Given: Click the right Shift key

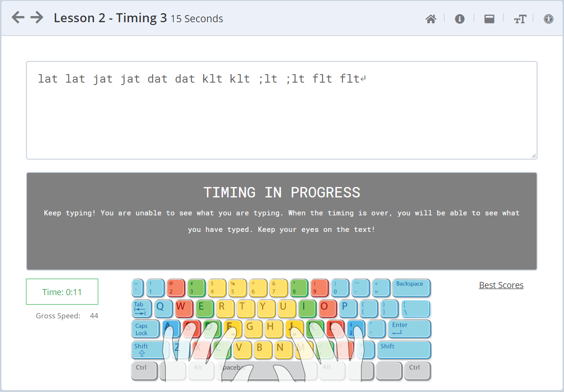Looking at the screenshot, I should click(x=403, y=350).
